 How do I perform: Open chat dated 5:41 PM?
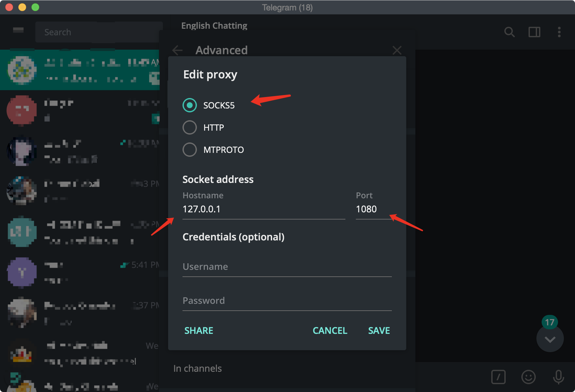coord(80,272)
